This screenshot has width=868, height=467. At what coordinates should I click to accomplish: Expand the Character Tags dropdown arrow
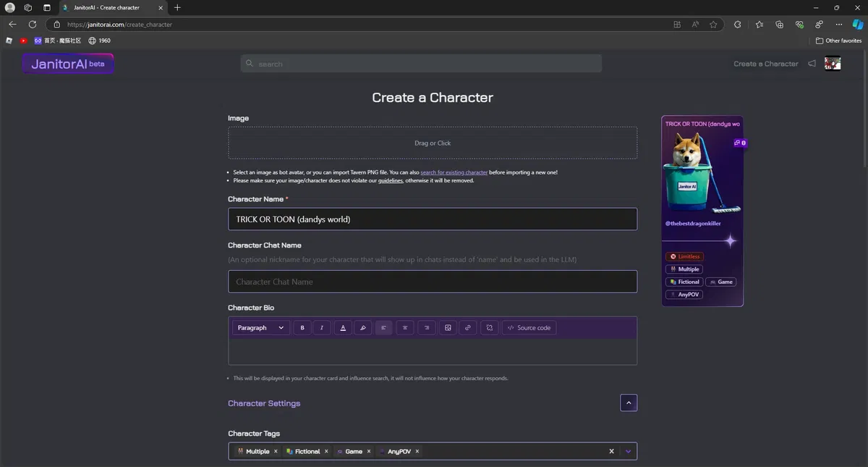click(x=628, y=451)
